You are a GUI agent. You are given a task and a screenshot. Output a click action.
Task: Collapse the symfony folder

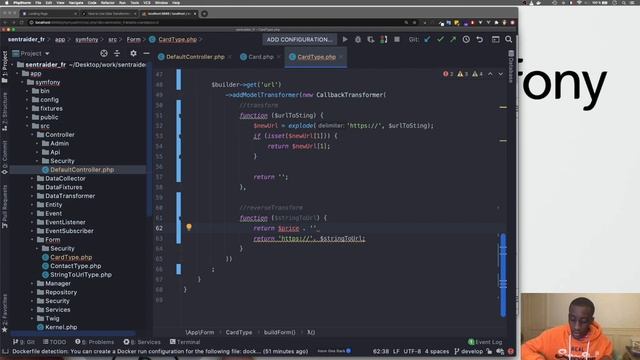tap(22, 82)
